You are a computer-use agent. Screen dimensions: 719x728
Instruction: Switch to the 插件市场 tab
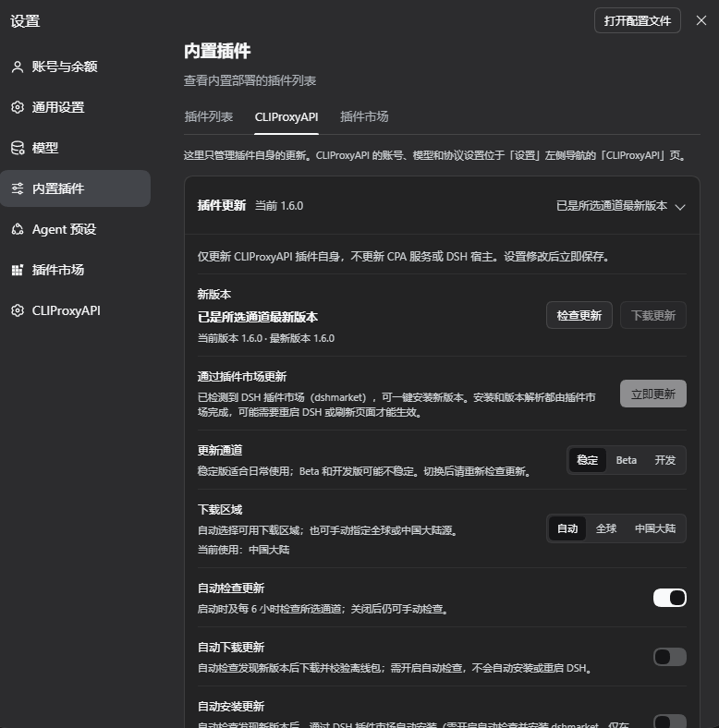tap(364, 116)
